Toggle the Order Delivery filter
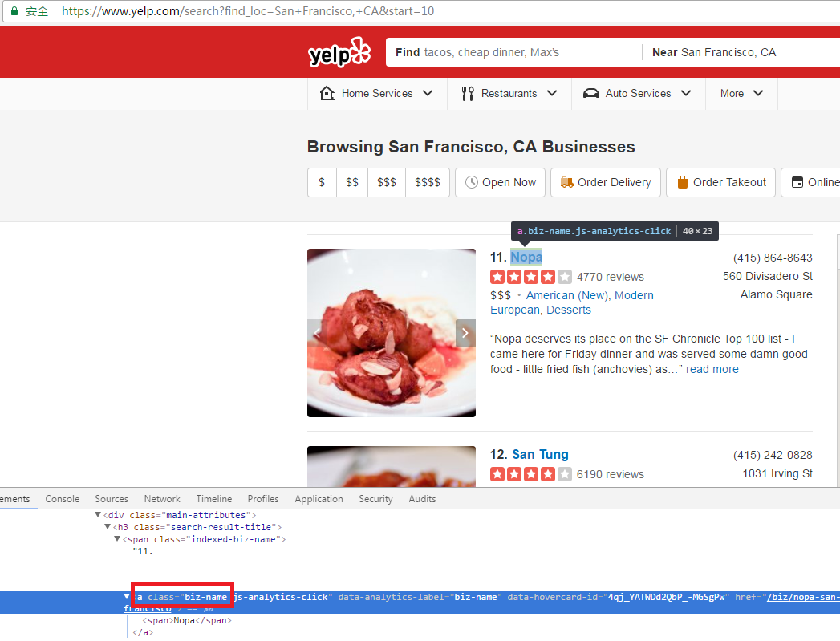Image resolution: width=840 pixels, height=641 pixels. tap(606, 183)
